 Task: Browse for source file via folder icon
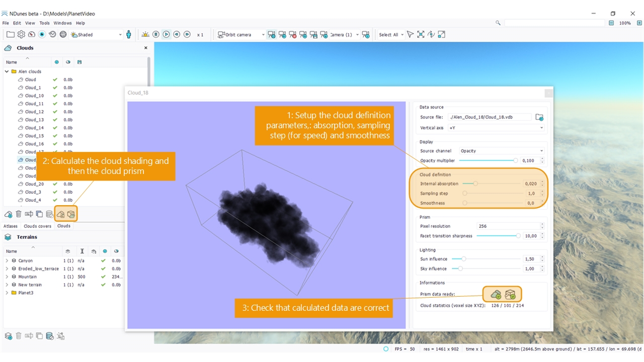pos(539,117)
